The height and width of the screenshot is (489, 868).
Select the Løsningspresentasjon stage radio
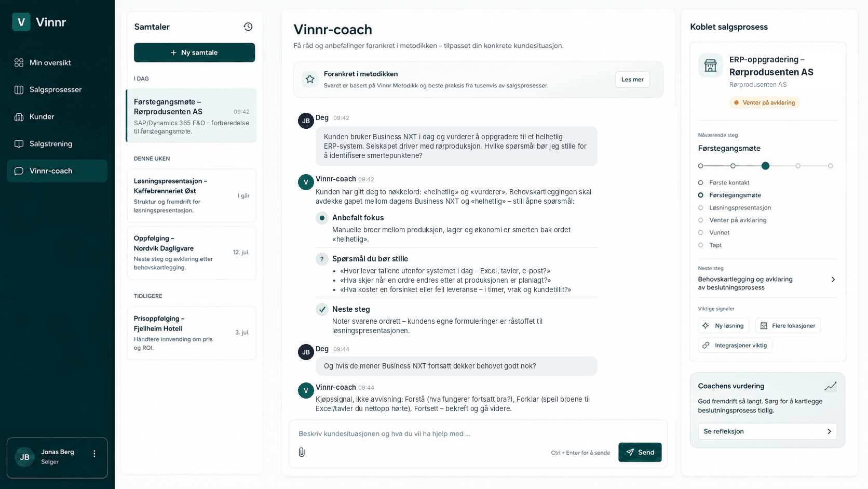[x=700, y=208]
